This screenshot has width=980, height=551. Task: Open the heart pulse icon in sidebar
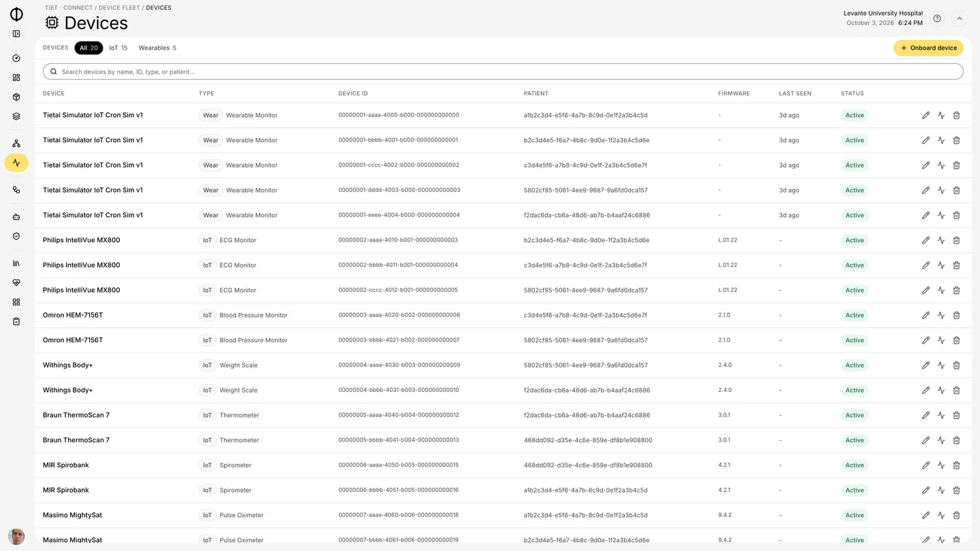point(16,282)
